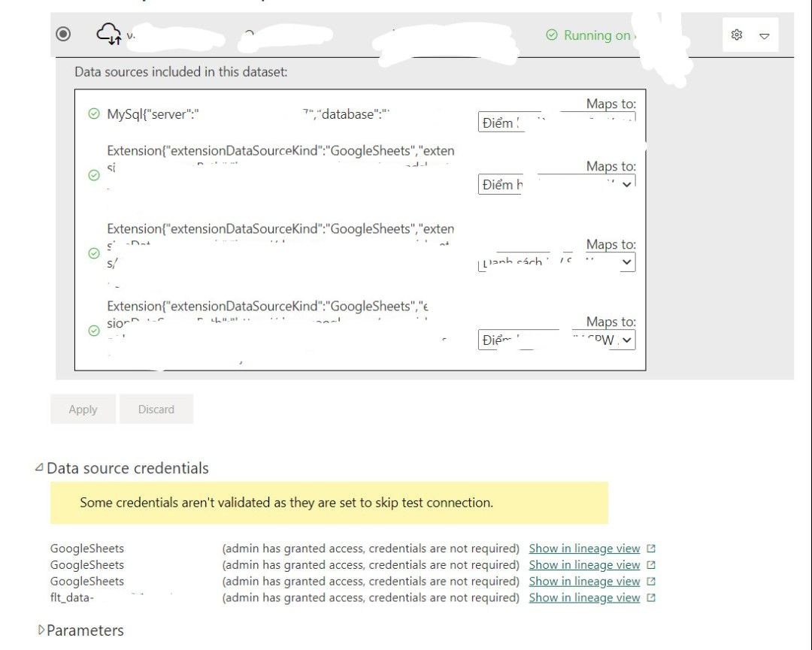Click the Apply button

(x=83, y=409)
